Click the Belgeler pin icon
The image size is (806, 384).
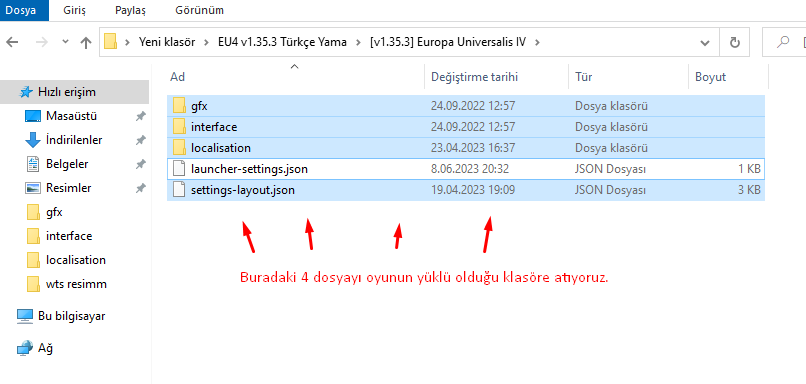(140, 164)
